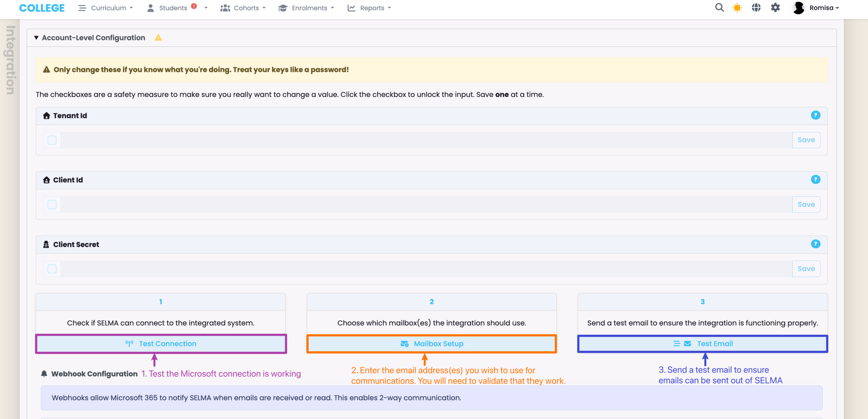Click the Client Secret input field
The width and height of the screenshot is (868, 419).
(x=426, y=269)
